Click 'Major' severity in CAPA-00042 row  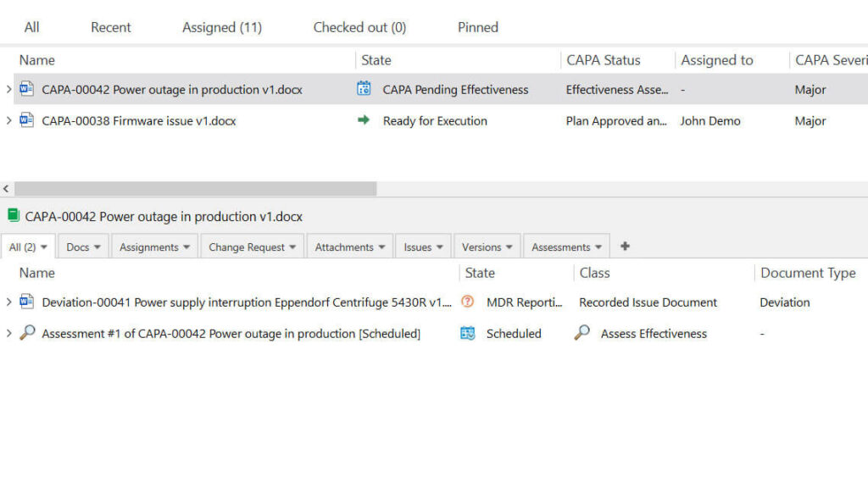810,90
